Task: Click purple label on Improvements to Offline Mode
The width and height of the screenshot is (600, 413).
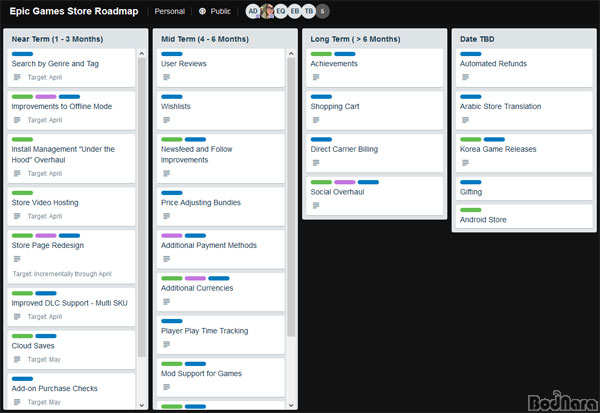Action: tap(46, 97)
